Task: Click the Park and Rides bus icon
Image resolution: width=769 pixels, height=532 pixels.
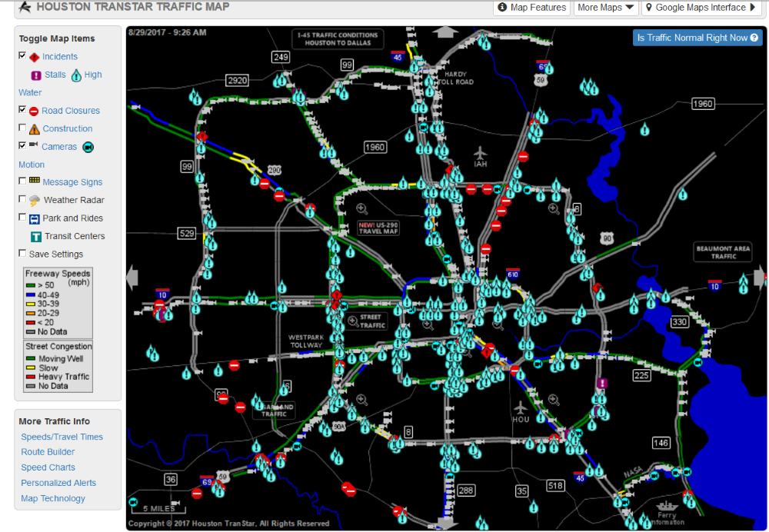Action: (x=35, y=218)
